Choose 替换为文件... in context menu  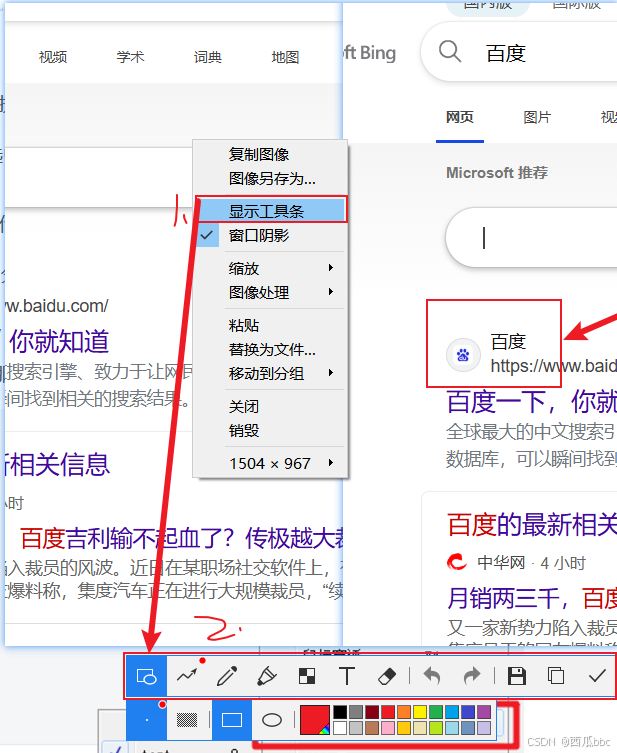point(270,349)
